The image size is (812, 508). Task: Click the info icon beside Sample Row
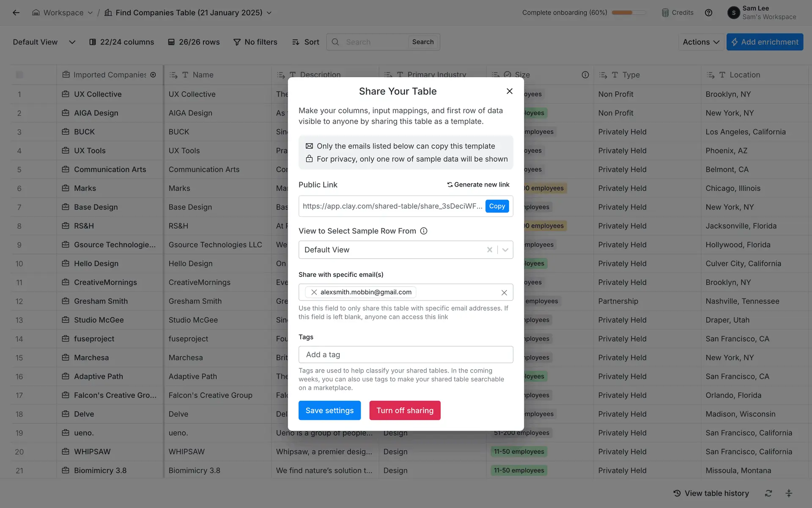point(423,231)
